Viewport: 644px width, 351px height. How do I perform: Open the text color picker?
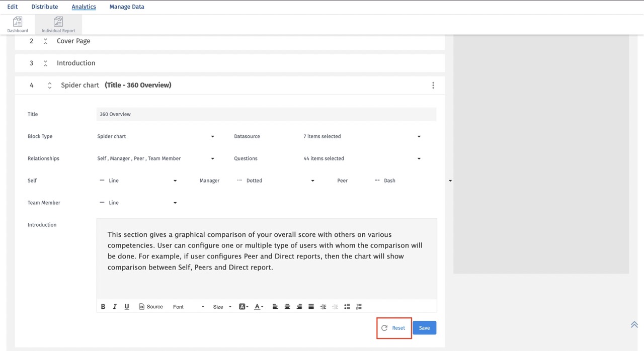coord(258,306)
